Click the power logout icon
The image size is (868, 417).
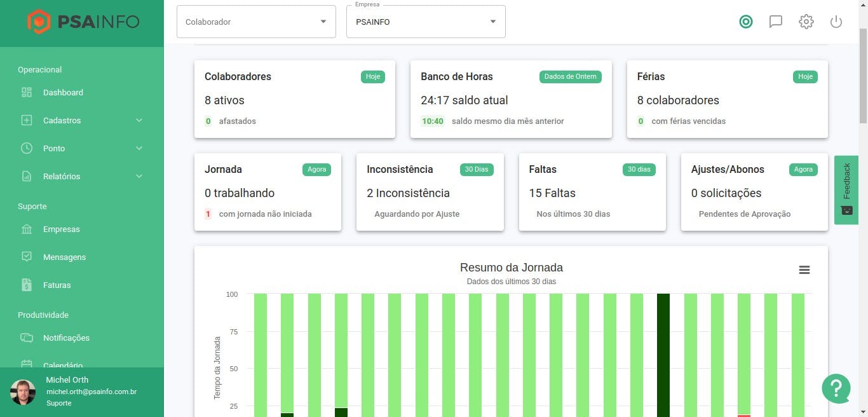point(836,22)
